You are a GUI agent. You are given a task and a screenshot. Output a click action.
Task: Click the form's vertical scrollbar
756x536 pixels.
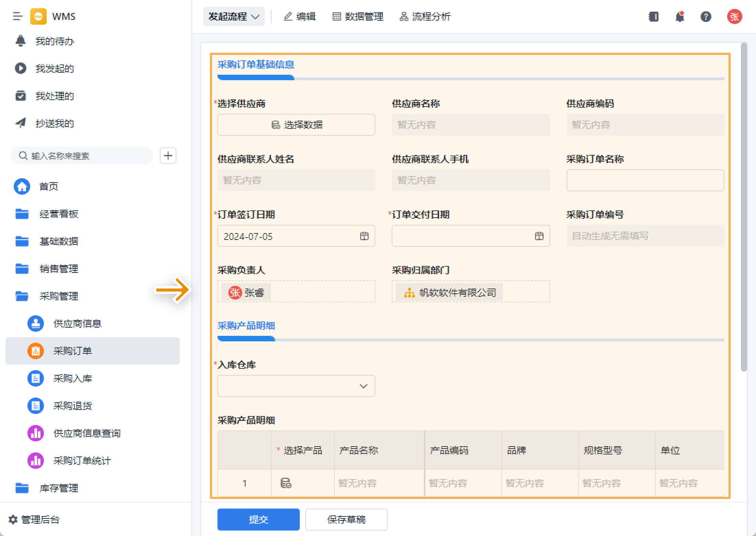tap(744, 206)
